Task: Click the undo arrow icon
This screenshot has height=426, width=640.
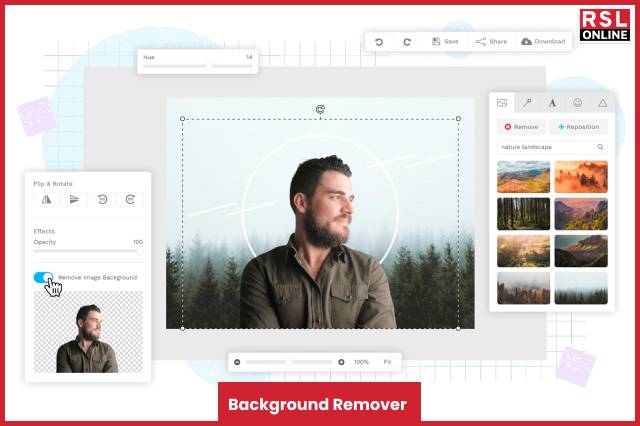Action: click(x=379, y=42)
